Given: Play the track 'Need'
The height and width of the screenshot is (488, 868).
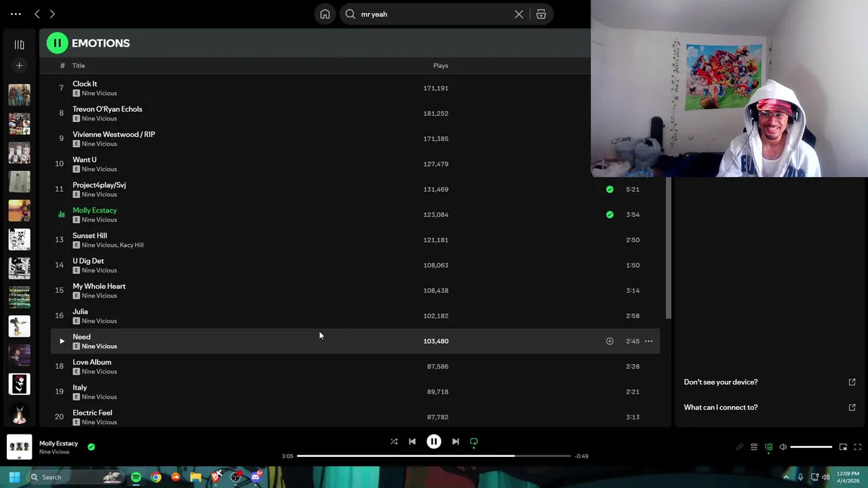Looking at the screenshot, I should coord(62,341).
